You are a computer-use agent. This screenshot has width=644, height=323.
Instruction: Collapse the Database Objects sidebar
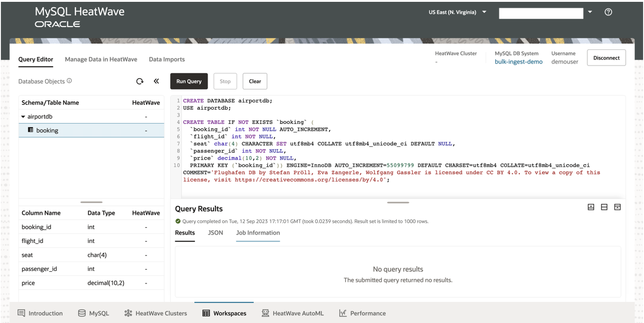click(156, 81)
